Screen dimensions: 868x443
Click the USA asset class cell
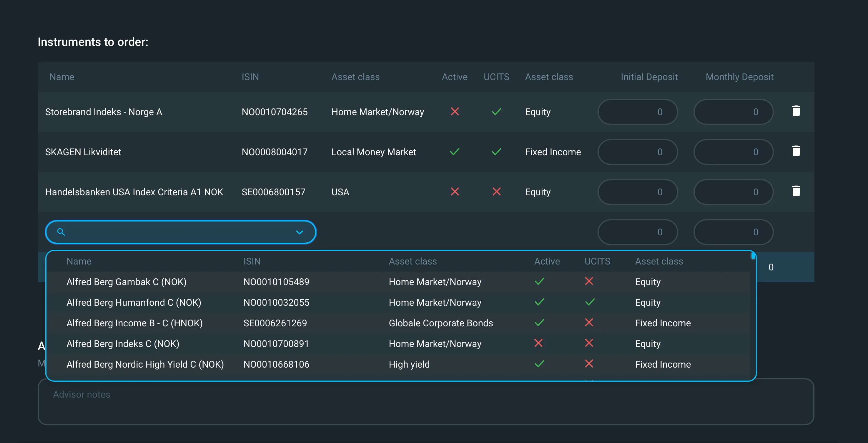tap(340, 192)
